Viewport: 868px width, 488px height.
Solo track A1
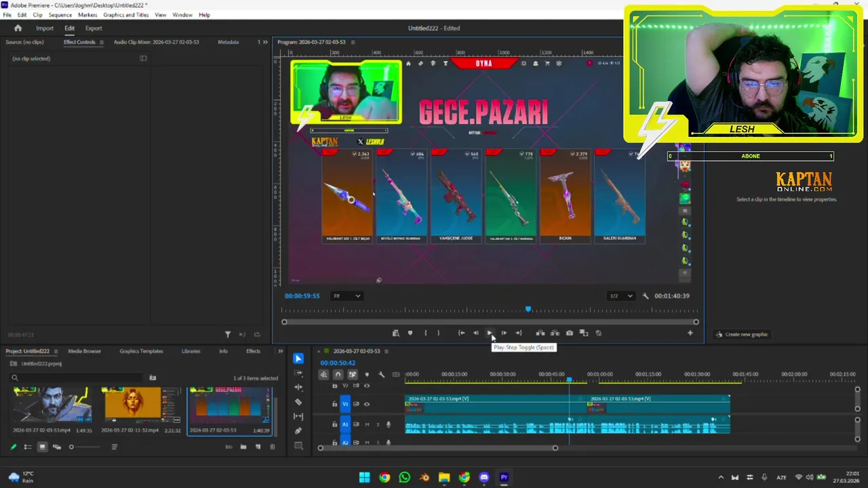(x=378, y=424)
